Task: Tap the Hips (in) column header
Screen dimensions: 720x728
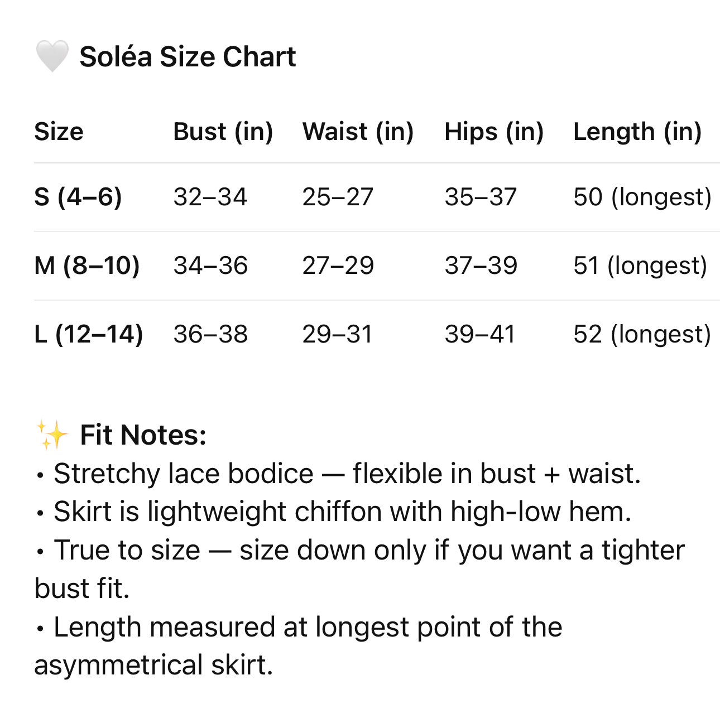Action: tap(494, 132)
